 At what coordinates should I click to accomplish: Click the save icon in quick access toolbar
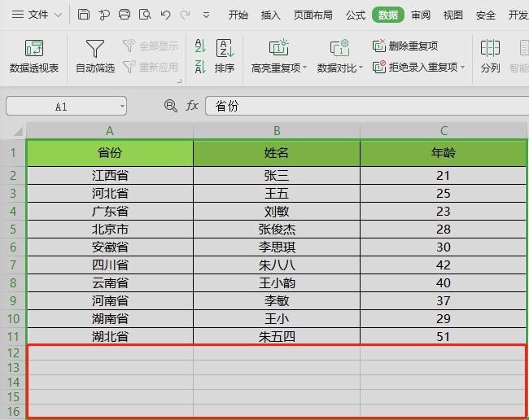pos(84,15)
